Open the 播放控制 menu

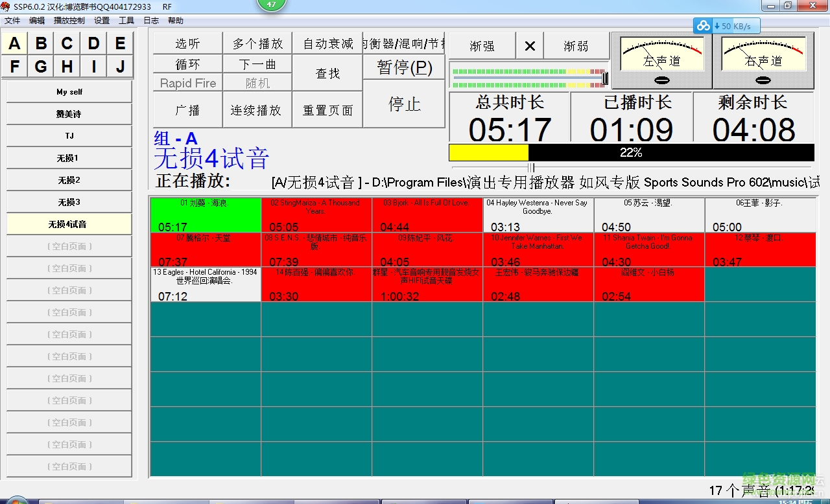[x=69, y=20]
